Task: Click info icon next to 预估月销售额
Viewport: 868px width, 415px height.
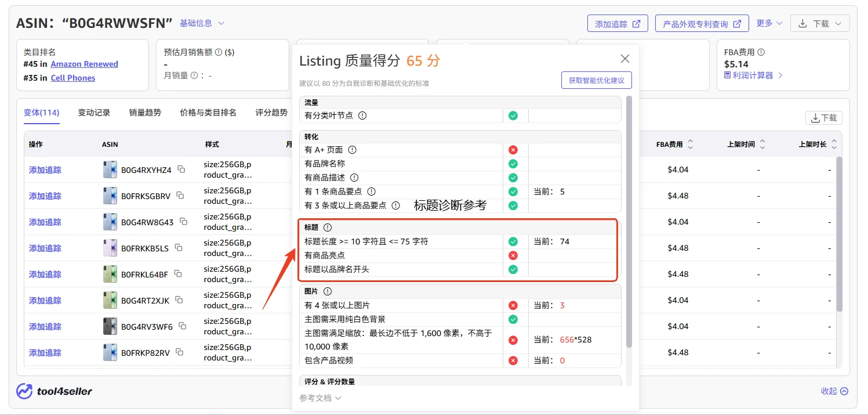Action: (219, 52)
